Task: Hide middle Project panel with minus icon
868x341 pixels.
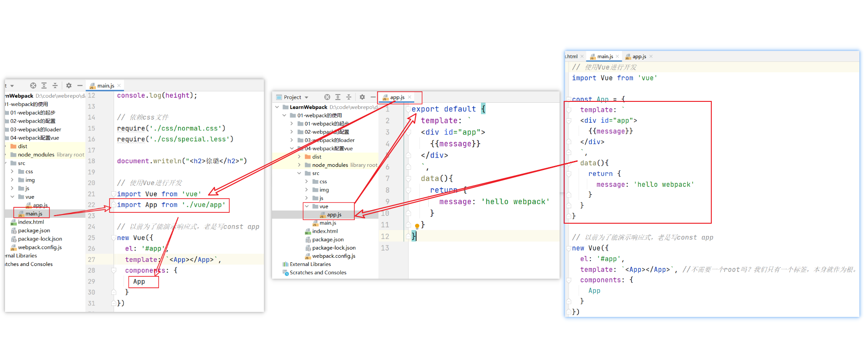Action: tap(373, 97)
